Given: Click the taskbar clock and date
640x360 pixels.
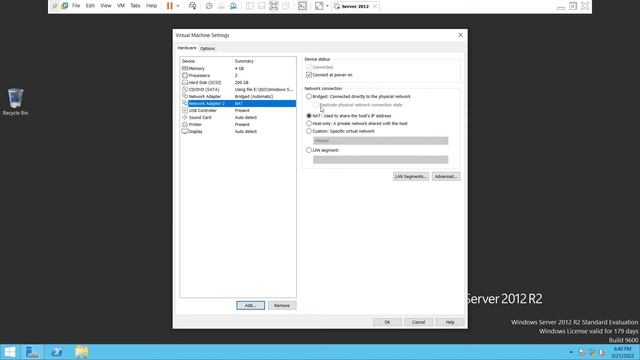Looking at the screenshot, I should [x=622, y=352].
